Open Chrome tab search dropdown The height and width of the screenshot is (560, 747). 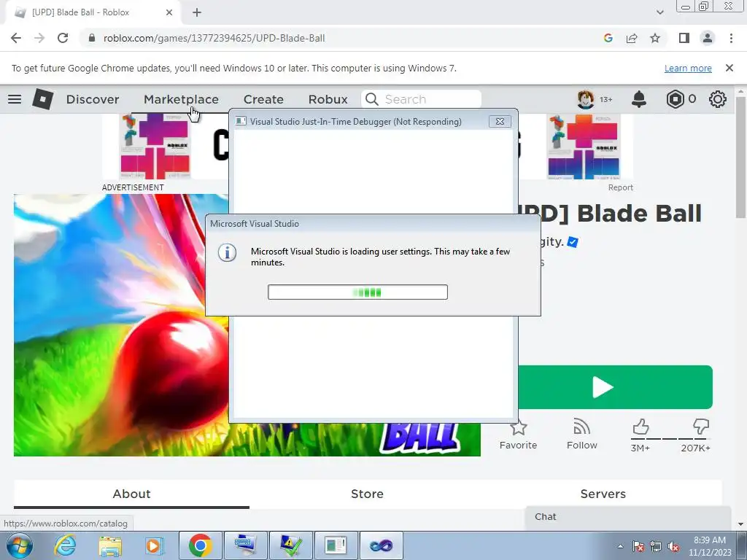(x=659, y=12)
